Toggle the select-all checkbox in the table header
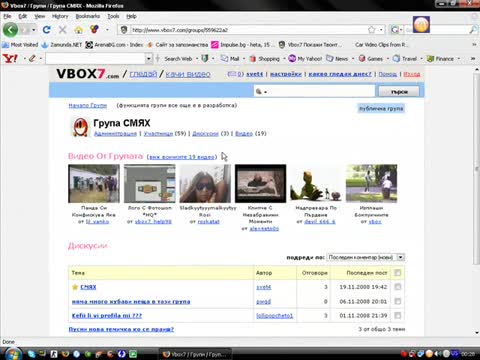 (397, 273)
